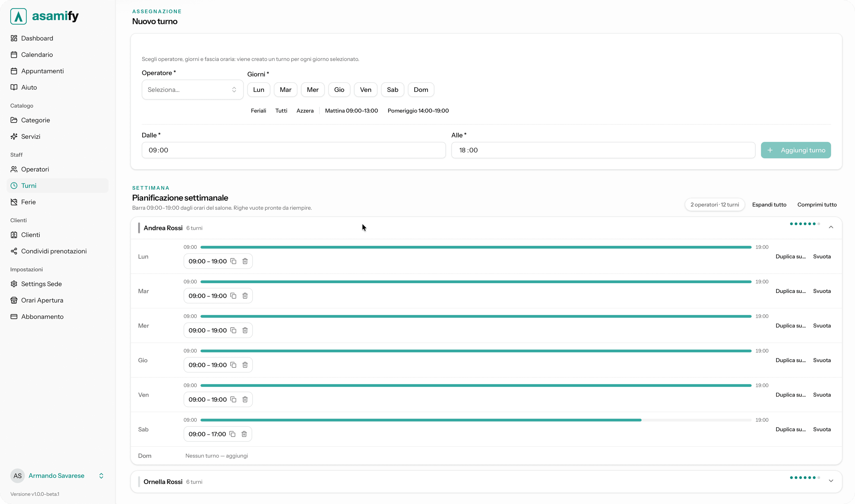
Task: Click the Aggiungi turno button
Action: (x=796, y=150)
